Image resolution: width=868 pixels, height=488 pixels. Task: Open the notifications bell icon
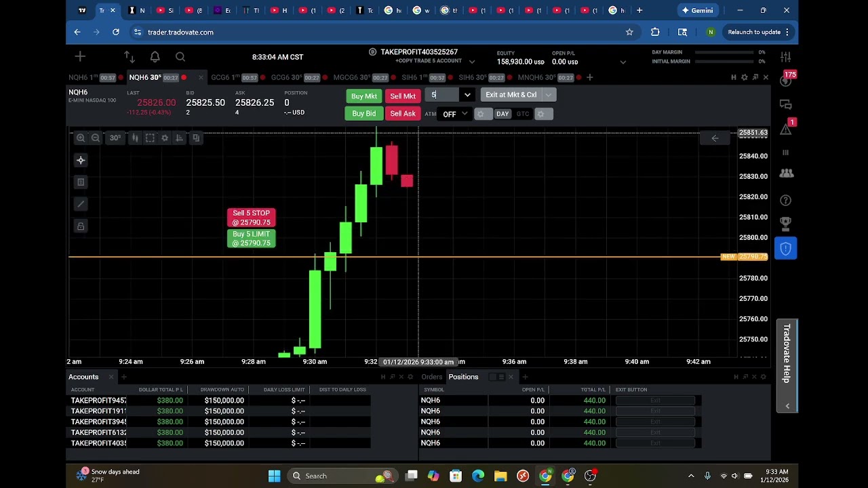[155, 57]
